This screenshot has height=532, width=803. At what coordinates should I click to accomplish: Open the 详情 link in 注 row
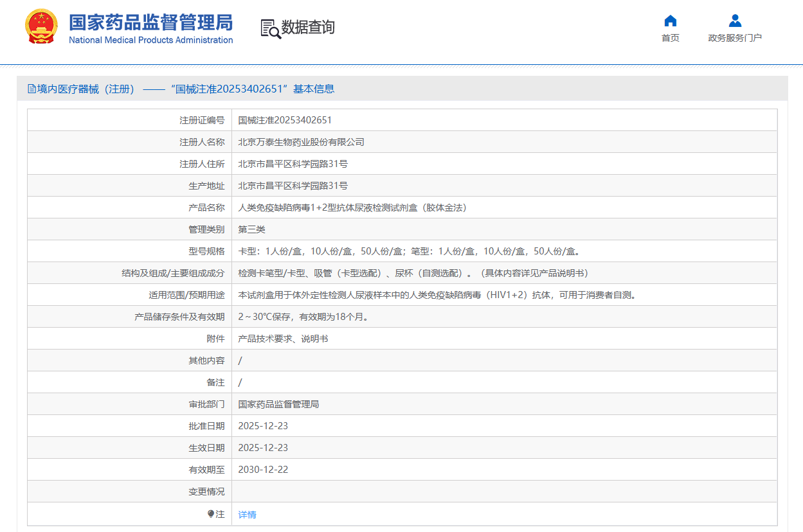tap(247, 515)
